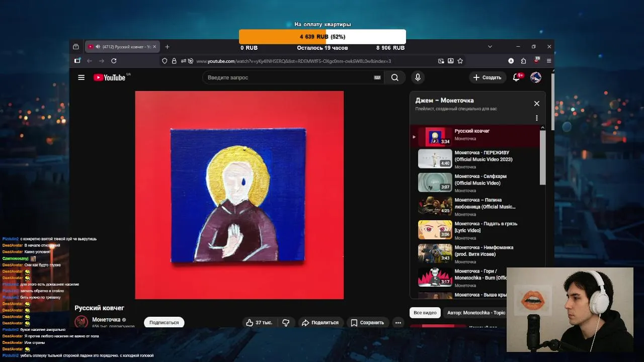Click the magnifier search button
644x362 pixels.
(x=395, y=77)
